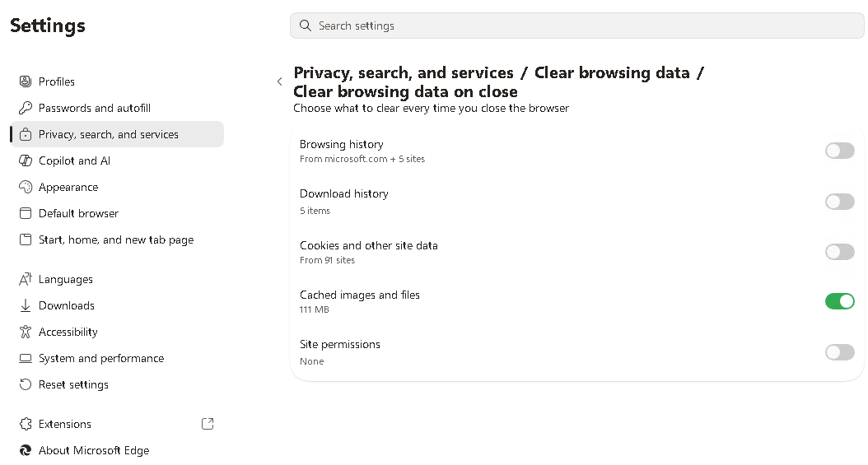Click the Copilot and AI icon
868x465 pixels.
[26, 160]
